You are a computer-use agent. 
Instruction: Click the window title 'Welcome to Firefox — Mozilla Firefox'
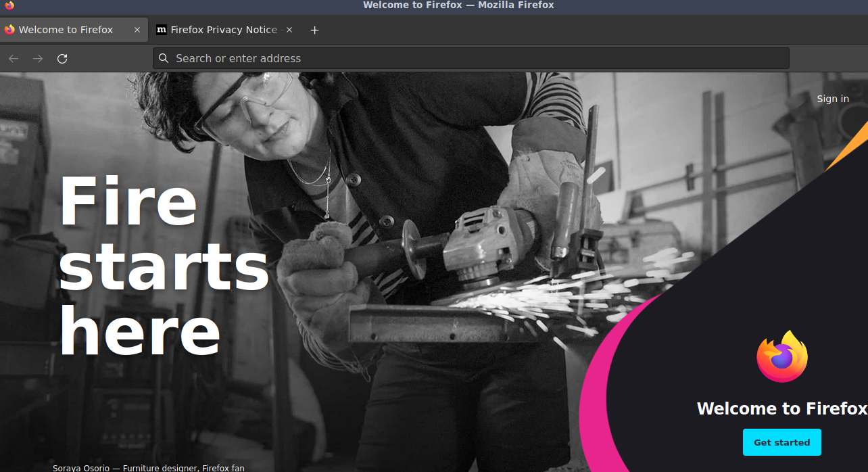(x=458, y=5)
